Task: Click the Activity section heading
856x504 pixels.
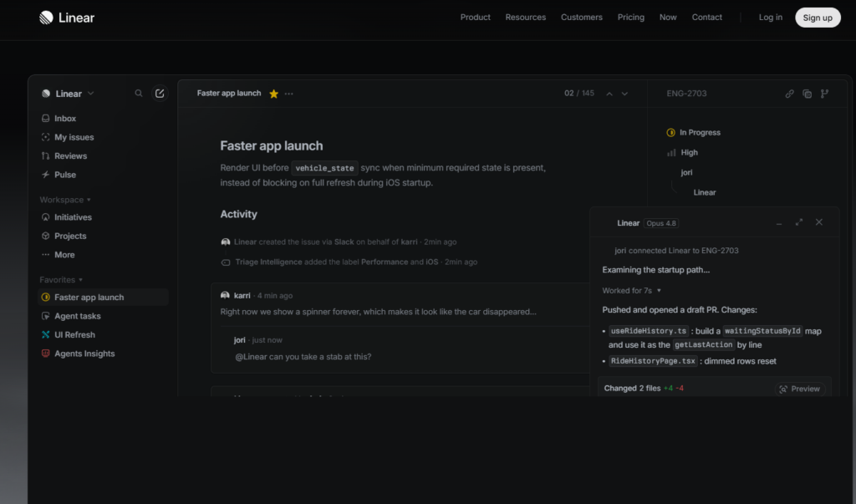Action: [x=238, y=214]
